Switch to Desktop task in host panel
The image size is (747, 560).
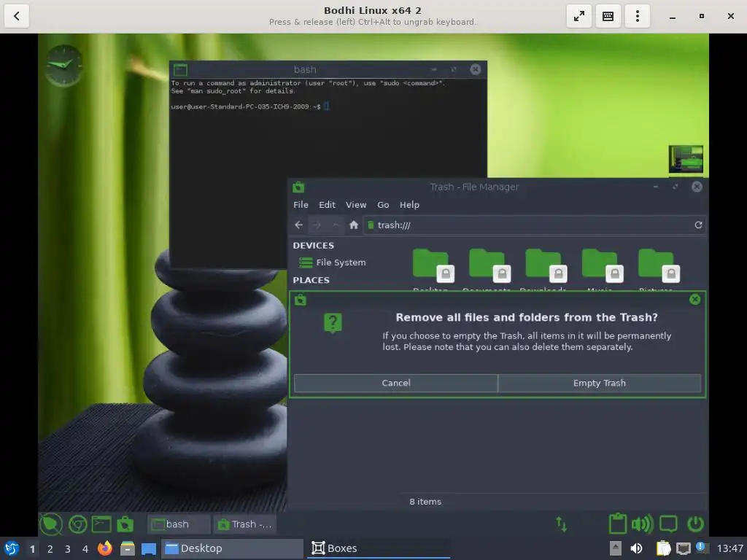pos(233,548)
